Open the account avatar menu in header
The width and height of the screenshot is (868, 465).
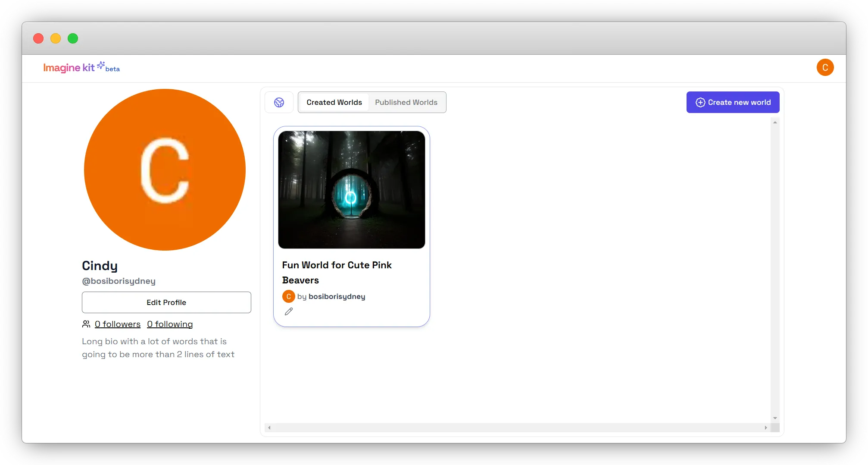pos(825,68)
